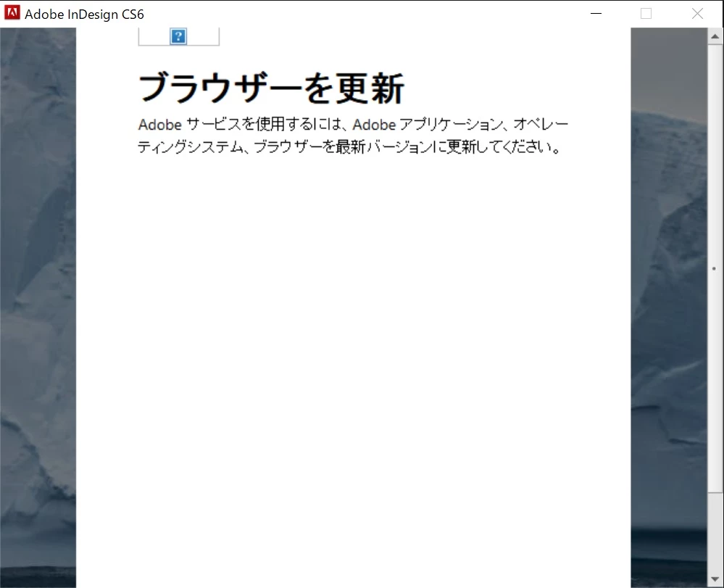The image size is (724, 588).
Task: Click the scrollbar up arrow
Action: coord(715,36)
